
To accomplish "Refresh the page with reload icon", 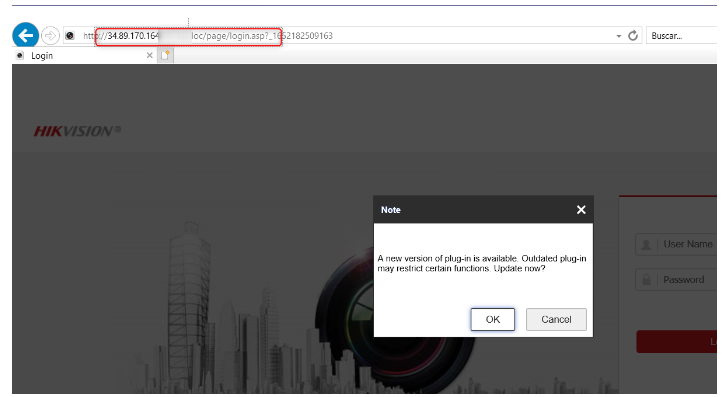I will coord(633,35).
